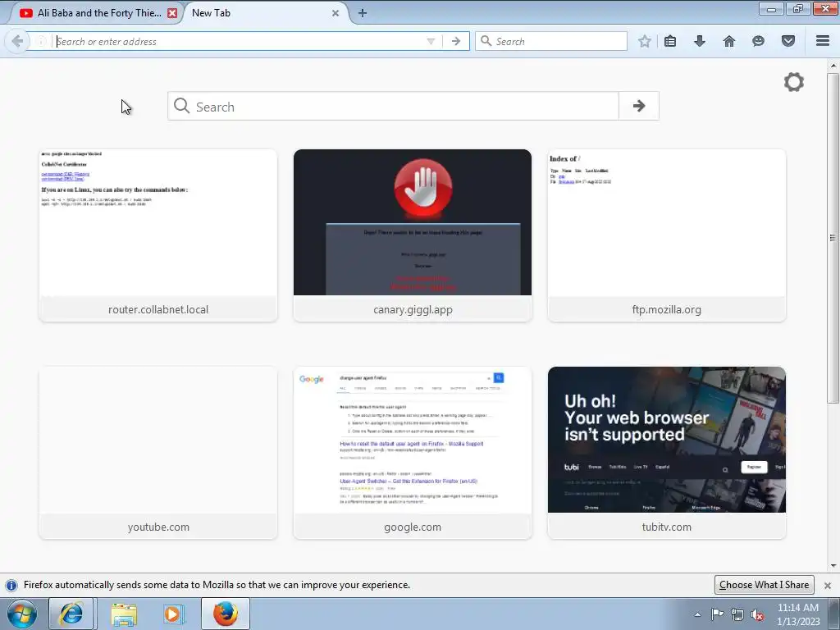The height and width of the screenshot is (630, 840).
Task: Click the toolbar Search box
Action: click(550, 41)
